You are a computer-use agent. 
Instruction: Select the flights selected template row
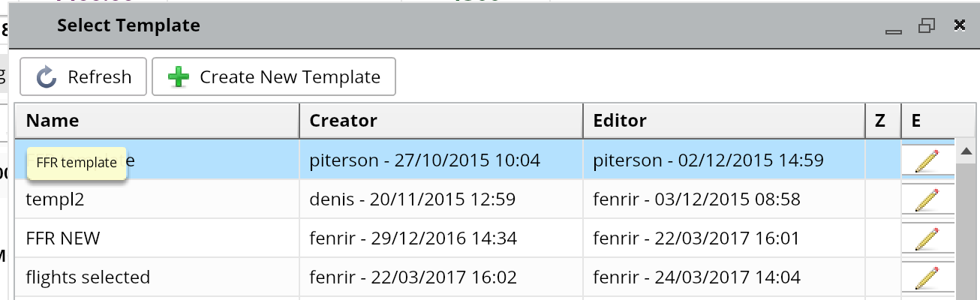coord(156,277)
